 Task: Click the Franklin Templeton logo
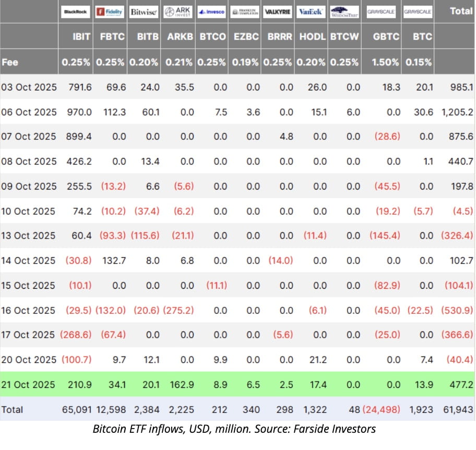pos(245,11)
